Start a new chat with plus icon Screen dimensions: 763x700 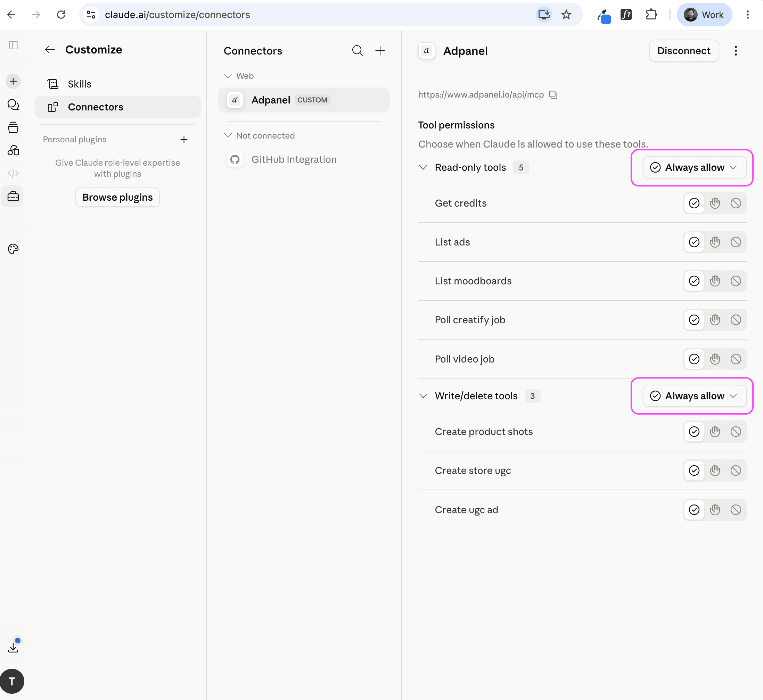coord(13,82)
